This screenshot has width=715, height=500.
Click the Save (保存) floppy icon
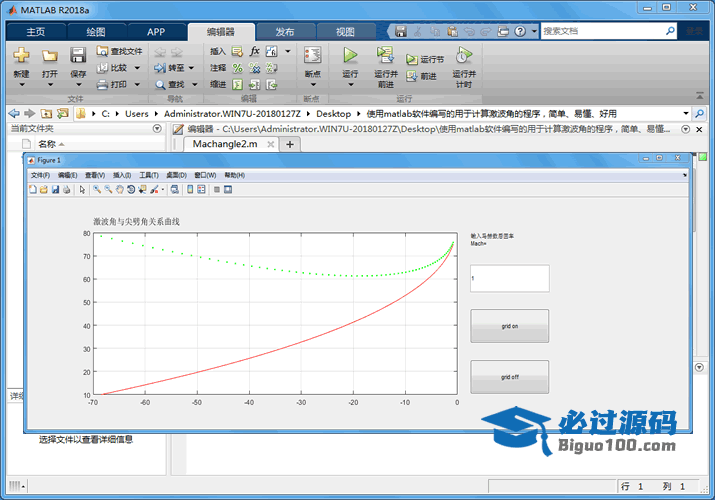[78, 55]
